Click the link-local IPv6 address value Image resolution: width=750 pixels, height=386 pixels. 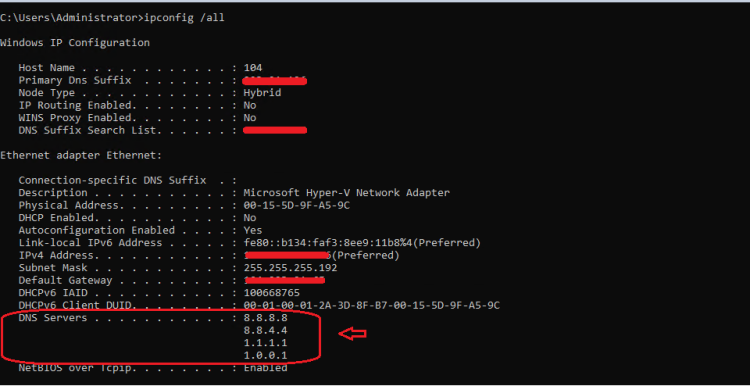pyautogui.click(x=362, y=243)
